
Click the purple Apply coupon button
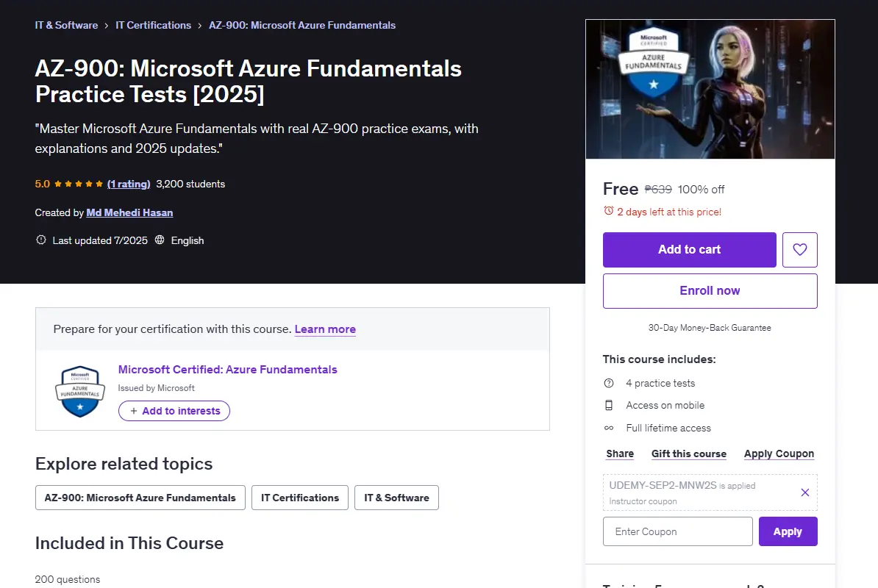(788, 531)
